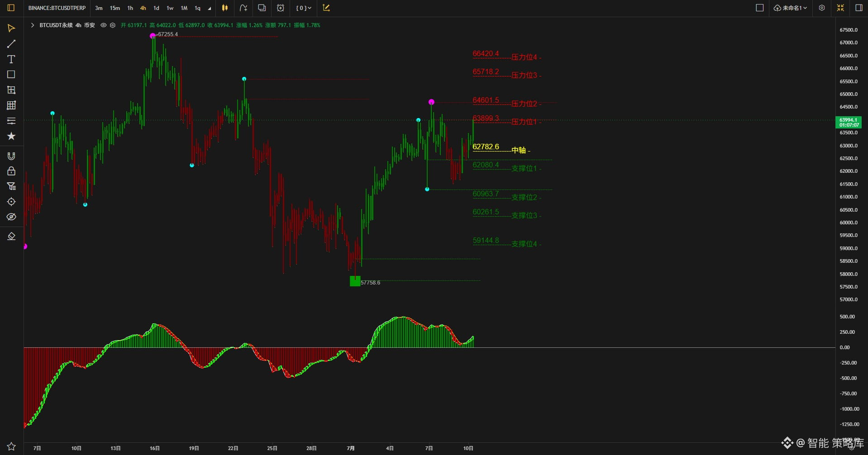The width and height of the screenshot is (868, 455).
Task: Click resistance level 66420.4 压力位4
Action: pyautogui.click(x=507, y=55)
